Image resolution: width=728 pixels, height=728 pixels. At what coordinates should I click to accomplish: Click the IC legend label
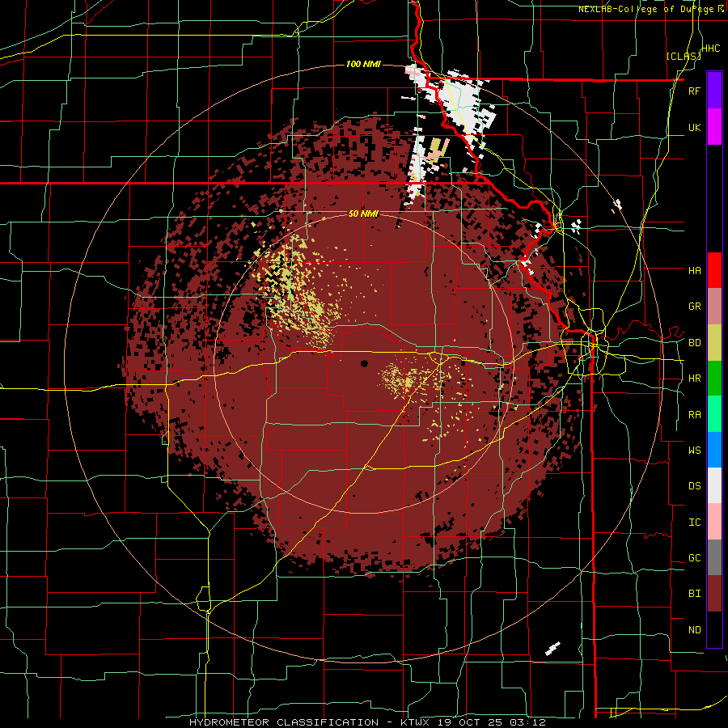tap(694, 523)
